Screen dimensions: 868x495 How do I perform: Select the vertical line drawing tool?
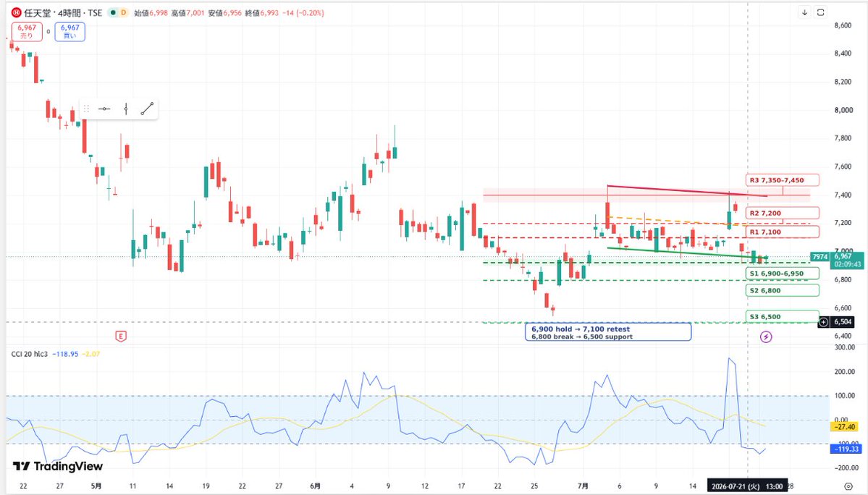[126, 109]
